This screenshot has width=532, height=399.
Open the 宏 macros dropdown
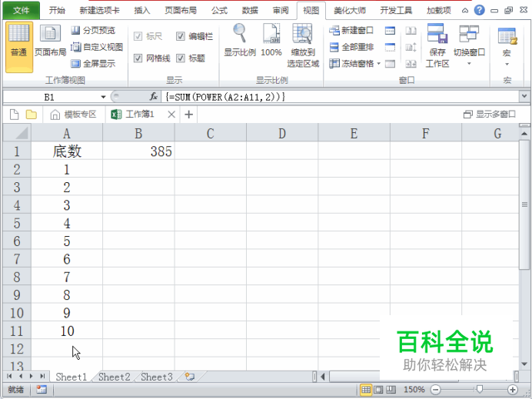pos(507,64)
